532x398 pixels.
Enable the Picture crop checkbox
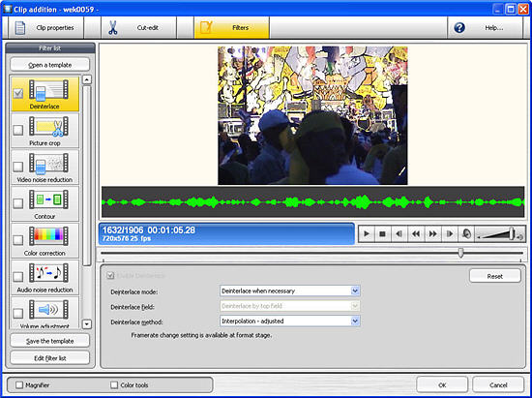click(18, 130)
